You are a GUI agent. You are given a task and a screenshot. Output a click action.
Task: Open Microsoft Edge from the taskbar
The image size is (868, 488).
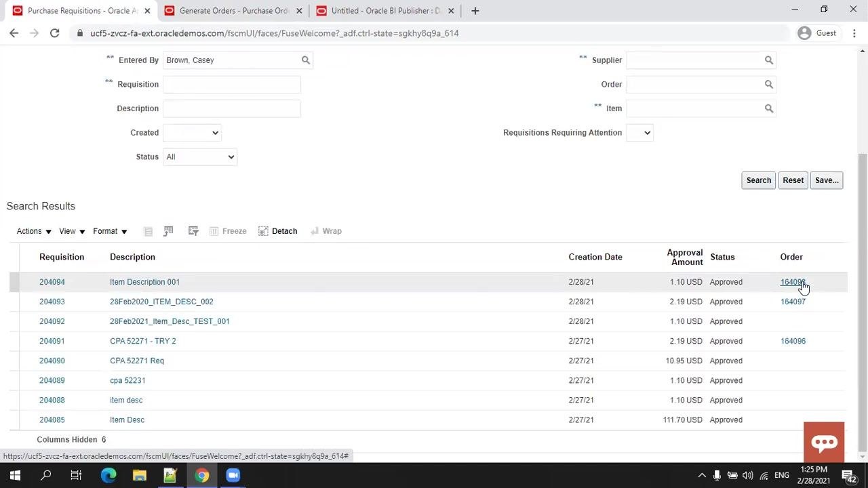108,475
